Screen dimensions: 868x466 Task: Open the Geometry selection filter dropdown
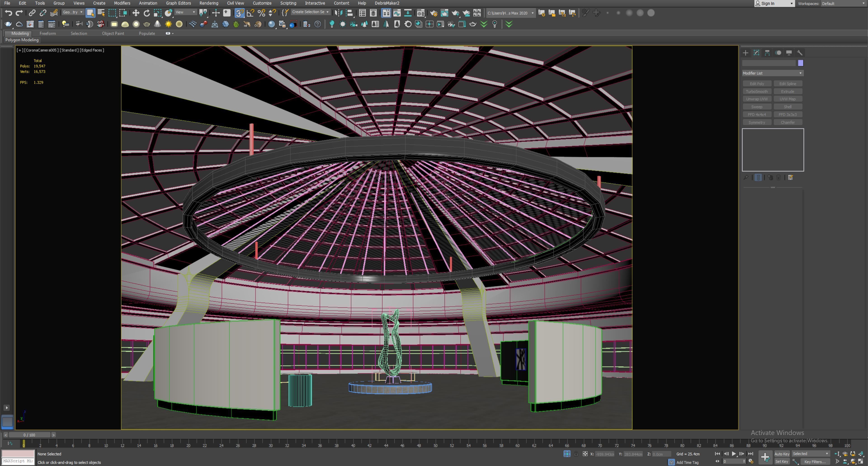click(73, 12)
